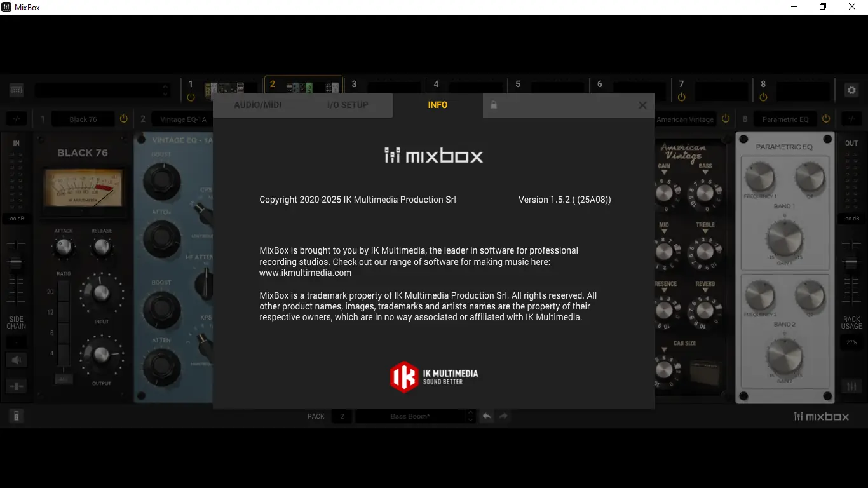Bypass the Black 76 slot power button

point(124,119)
